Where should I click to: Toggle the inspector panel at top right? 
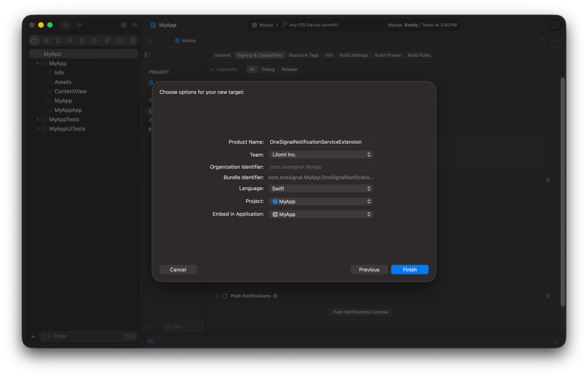555,25
